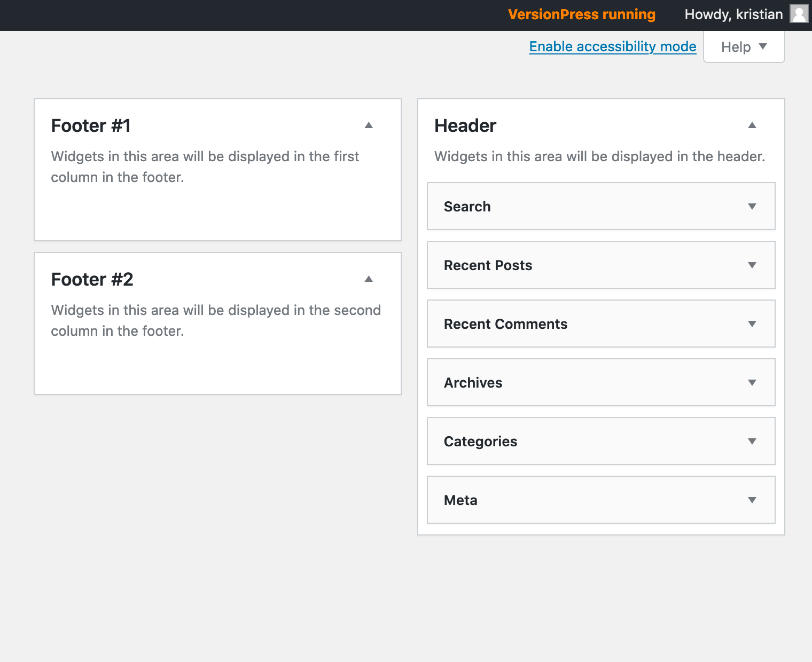Collapse the Header widget area arrow
This screenshot has width=812, height=662.
coord(752,125)
